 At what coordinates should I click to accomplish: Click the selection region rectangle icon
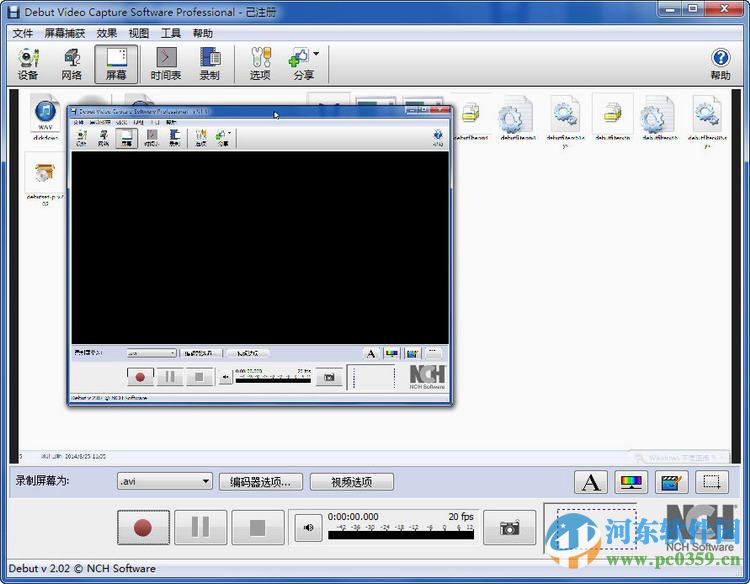coord(712,482)
